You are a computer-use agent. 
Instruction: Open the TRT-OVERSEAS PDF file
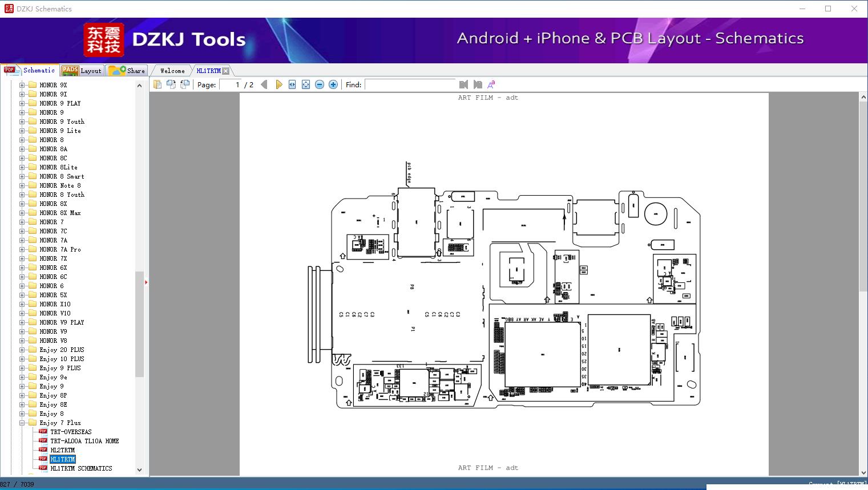tap(71, 432)
